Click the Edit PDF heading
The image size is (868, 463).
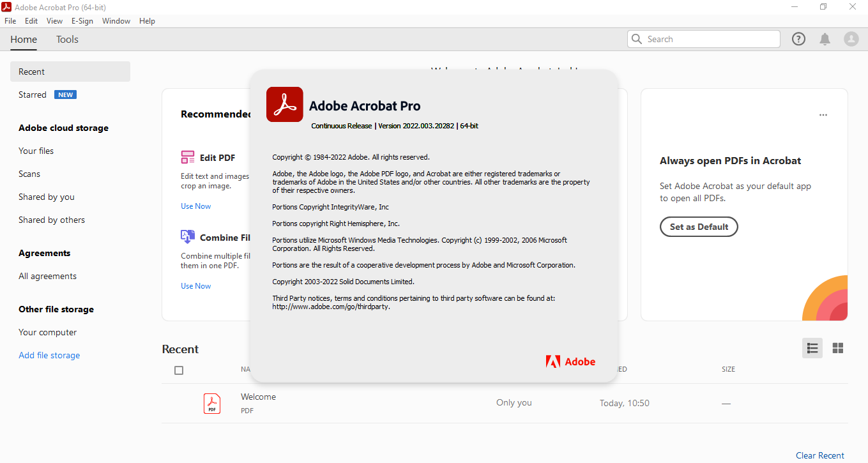pos(217,158)
